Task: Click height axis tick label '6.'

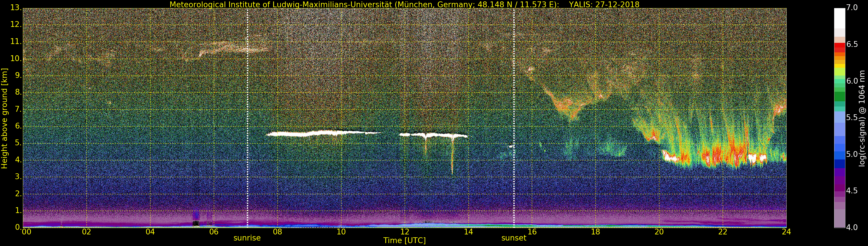Action: click(18, 126)
